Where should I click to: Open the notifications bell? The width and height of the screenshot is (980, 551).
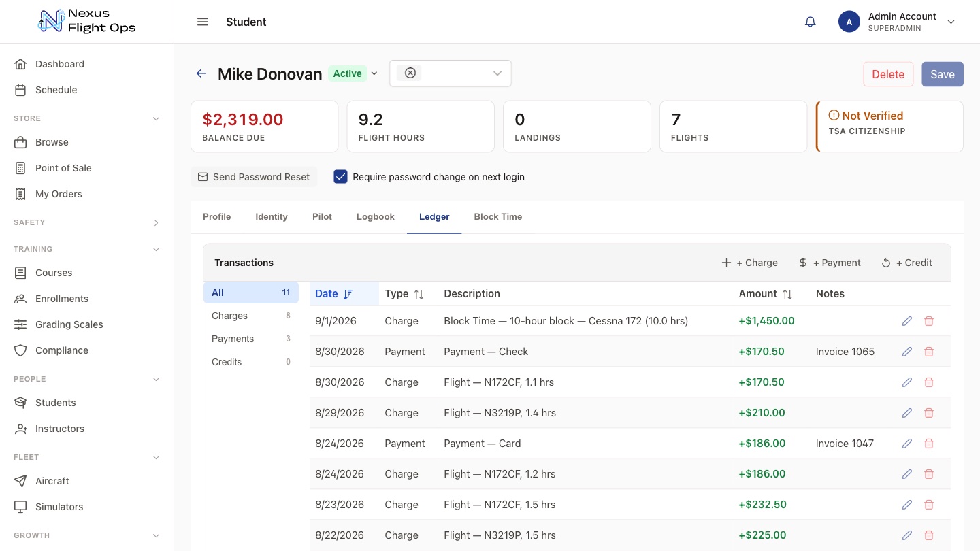(810, 22)
